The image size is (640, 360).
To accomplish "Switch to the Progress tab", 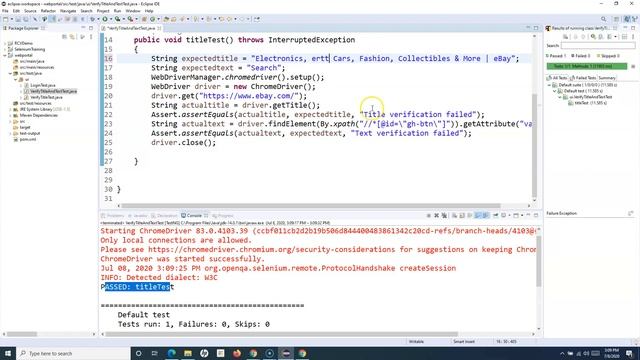I will [x=223, y=216].
